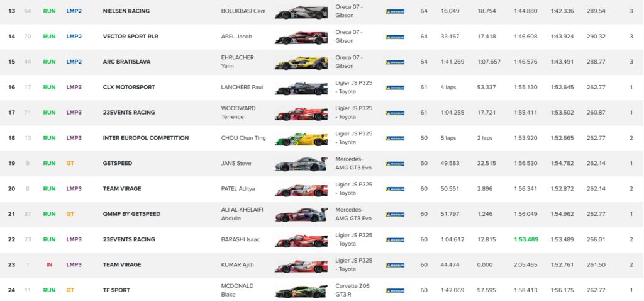Image resolution: width=644 pixels, height=301 pixels.
Task: Click driver name Lanchere Paul
Action: click(241, 88)
